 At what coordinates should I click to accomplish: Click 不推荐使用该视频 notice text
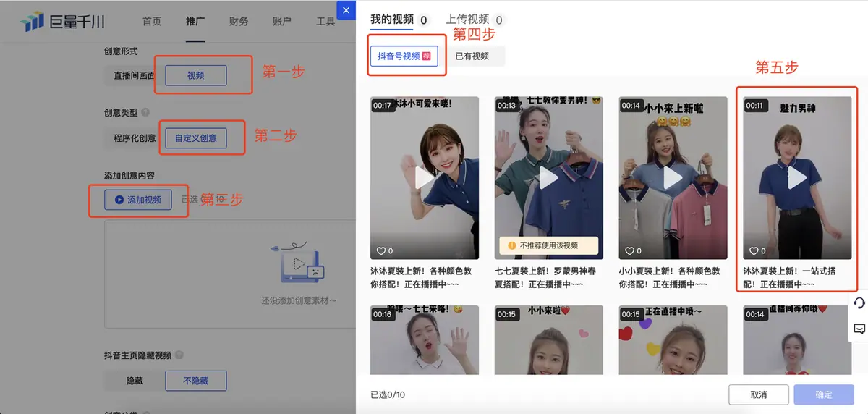(x=549, y=245)
